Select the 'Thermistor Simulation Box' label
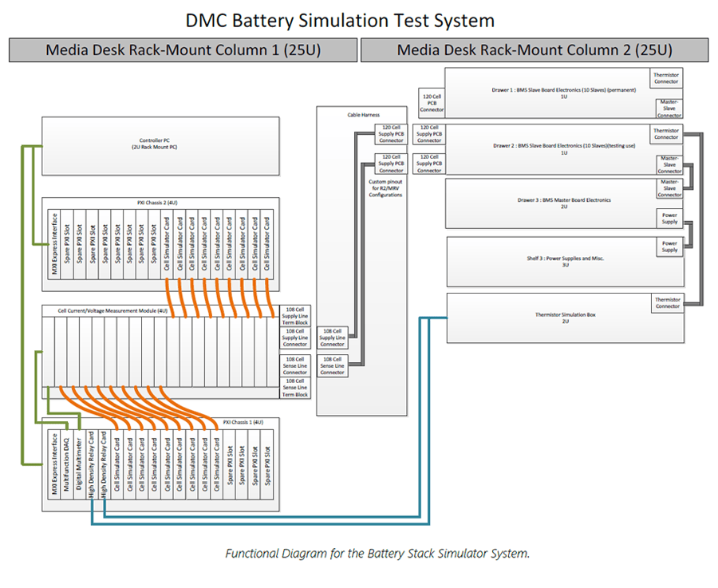718x588 pixels. [566, 318]
